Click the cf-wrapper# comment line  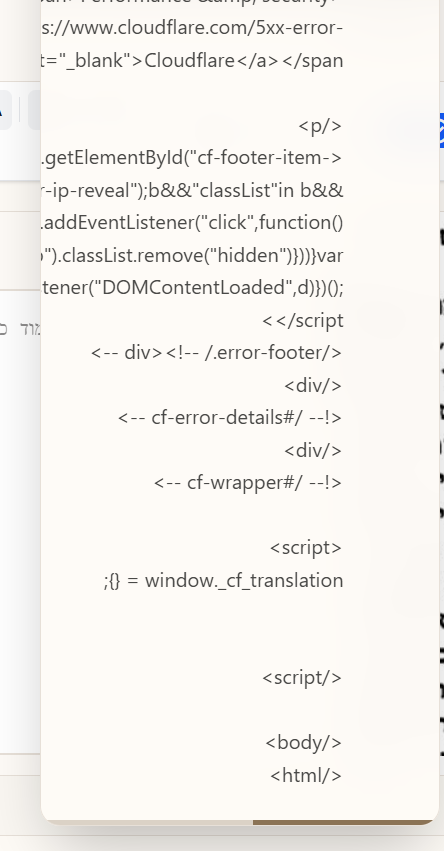coord(248,482)
